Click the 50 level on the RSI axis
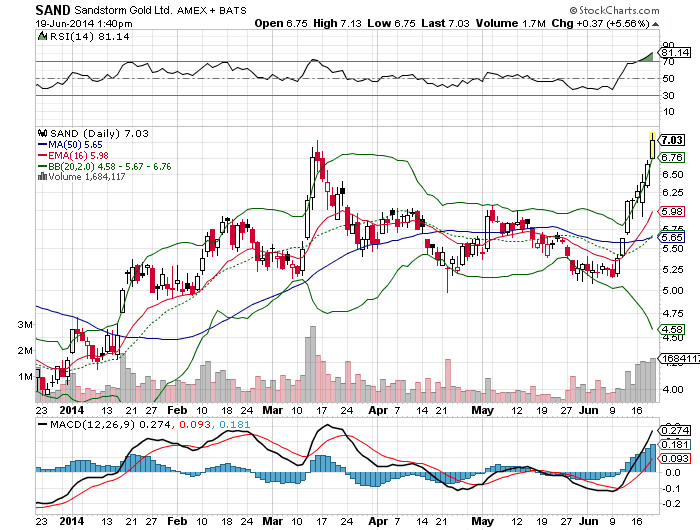 (668, 79)
